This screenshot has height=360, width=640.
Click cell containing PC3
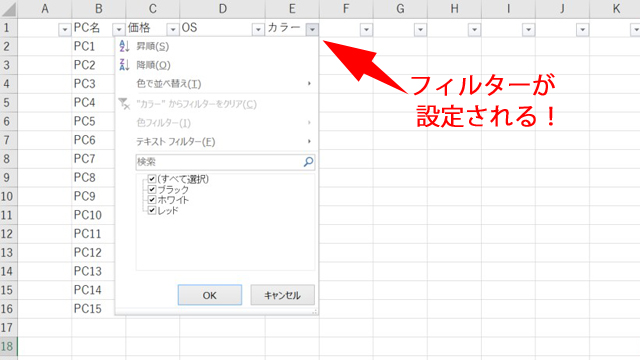[93, 84]
